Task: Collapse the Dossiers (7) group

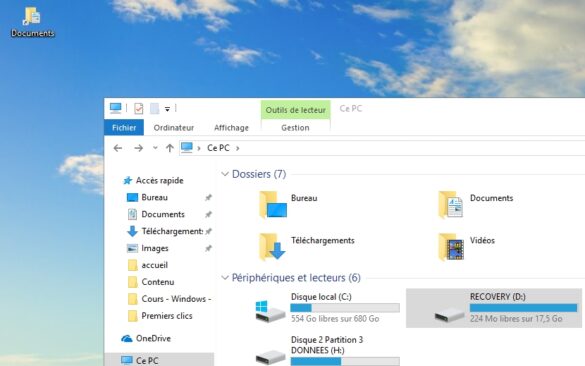Action: pos(225,174)
